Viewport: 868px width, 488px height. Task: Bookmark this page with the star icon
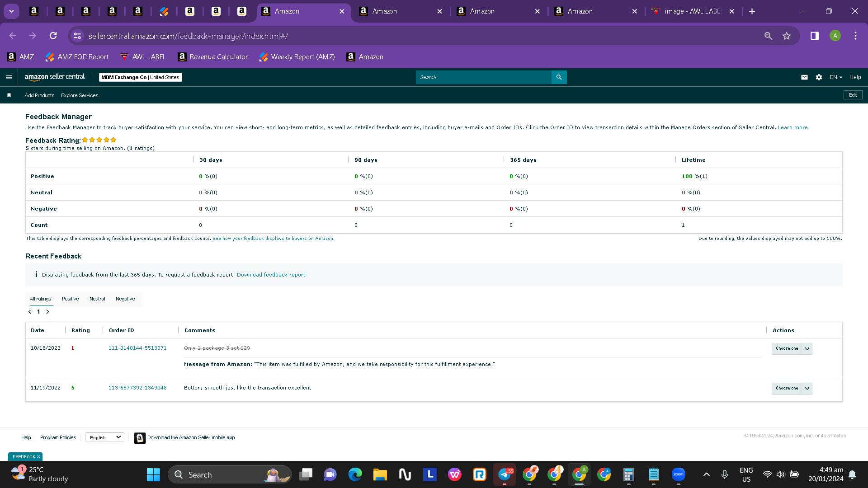pos(787,36)
